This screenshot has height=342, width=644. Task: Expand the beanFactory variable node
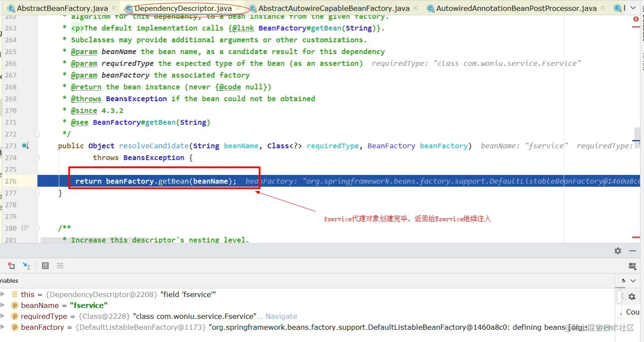pos(3,327)
